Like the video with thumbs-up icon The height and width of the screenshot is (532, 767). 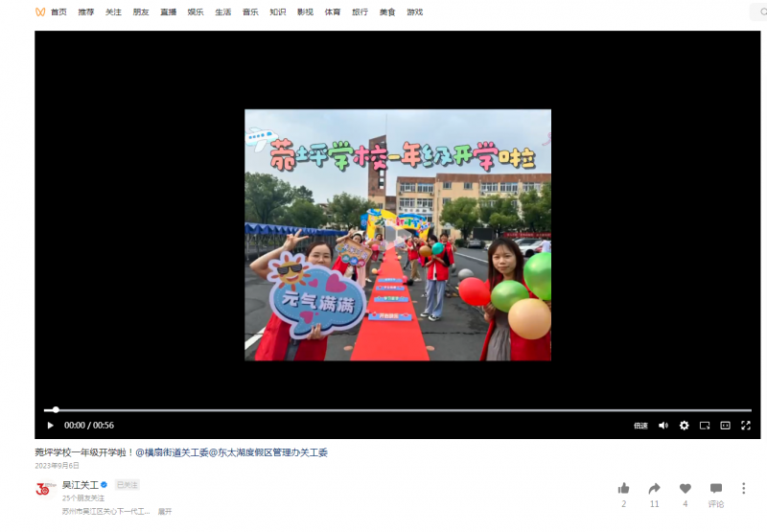[624, 488]
